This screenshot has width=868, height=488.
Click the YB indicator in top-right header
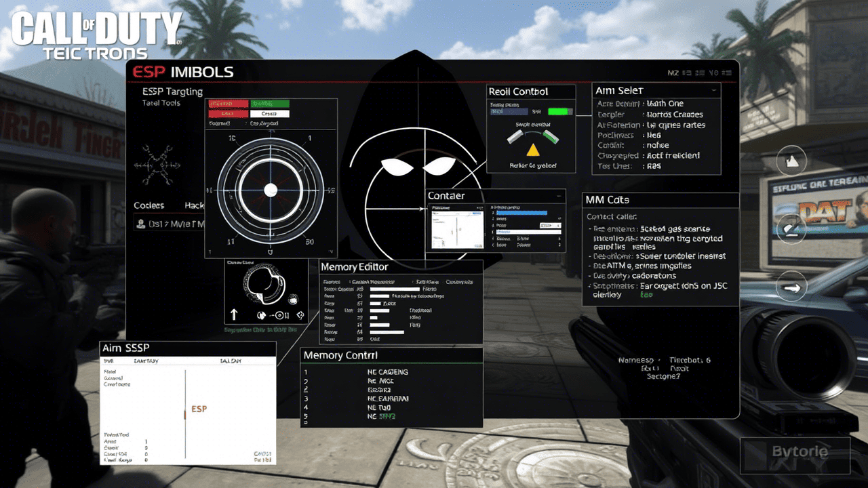coord(713,73)
